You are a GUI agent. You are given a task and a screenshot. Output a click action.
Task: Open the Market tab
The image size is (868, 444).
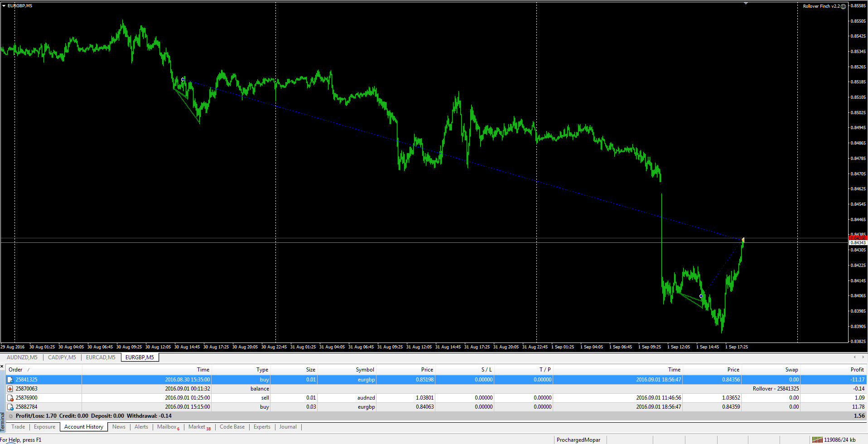[199, 427]
